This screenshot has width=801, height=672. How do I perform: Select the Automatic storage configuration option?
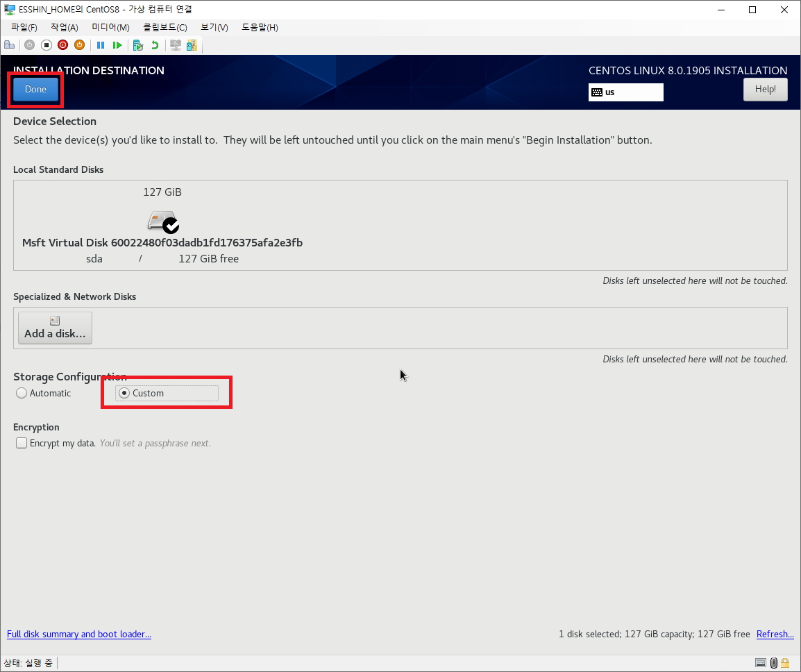pyautogui.click(x=44, y=393)
